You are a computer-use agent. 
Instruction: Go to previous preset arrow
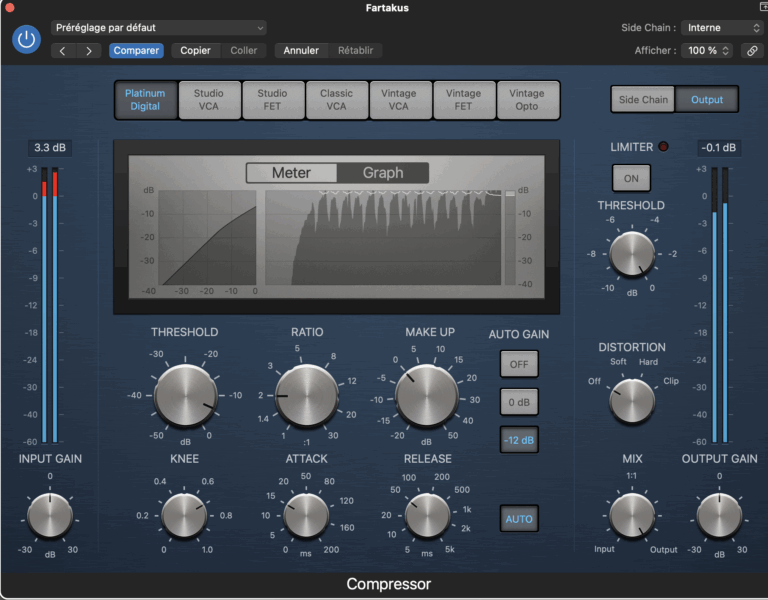[64, 50]
